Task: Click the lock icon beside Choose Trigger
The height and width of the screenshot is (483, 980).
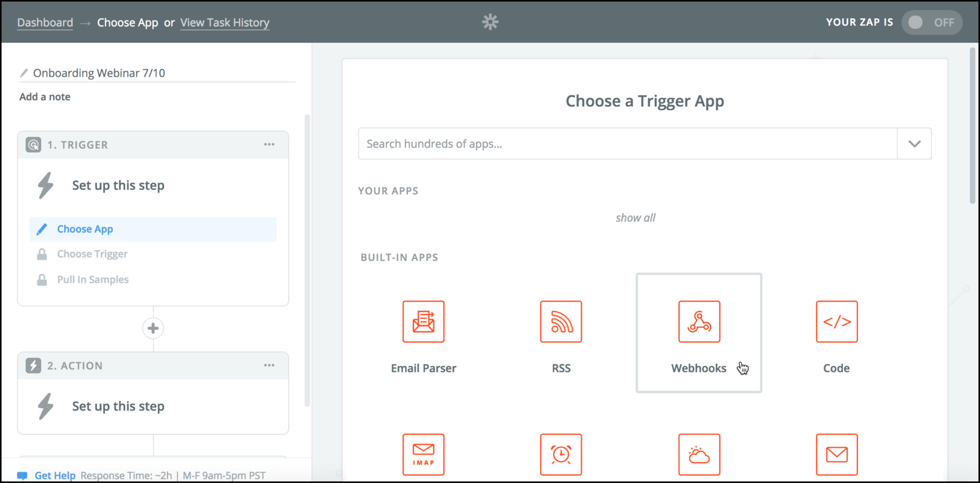Action: click(42, 254)
